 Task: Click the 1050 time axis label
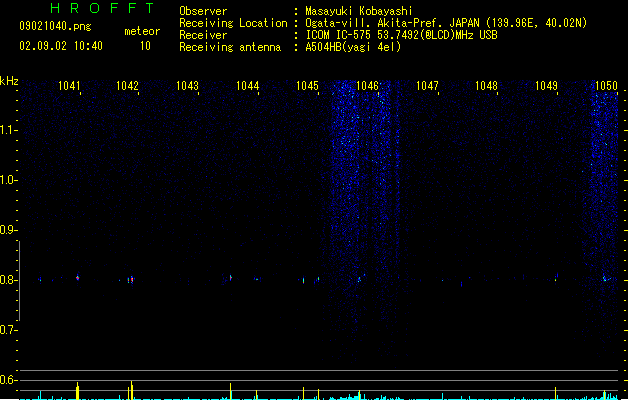(606, 86)
